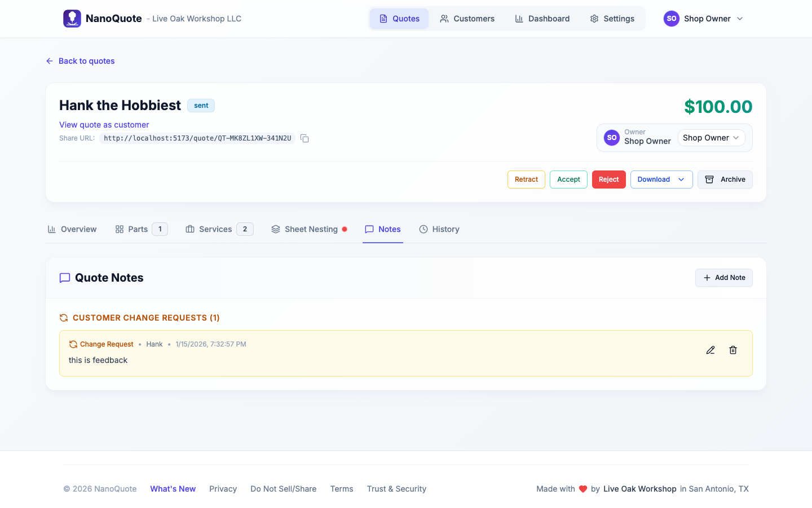Viewport: 812px width, 508px height.
Task: Copy the share URL to clipboard
Action: [304, 138]
